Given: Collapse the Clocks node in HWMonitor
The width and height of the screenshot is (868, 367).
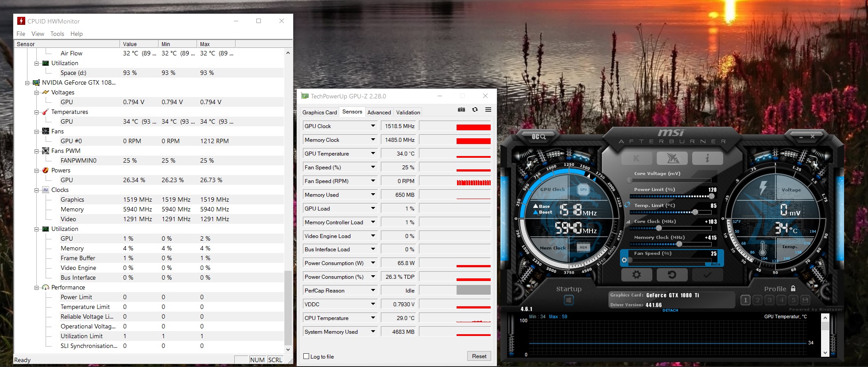Looking at the screenshot, I should [36, 190].
